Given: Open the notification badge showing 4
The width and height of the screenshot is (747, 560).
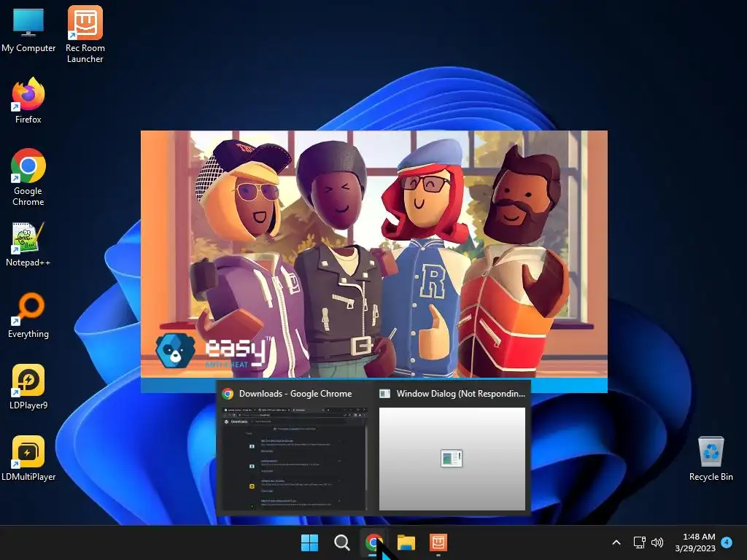Looking at the screenshot, I should [727, 542].
